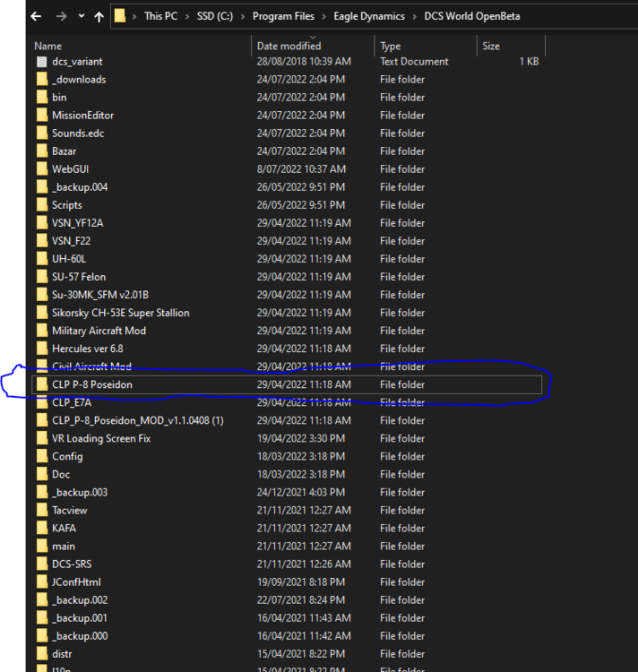
Task: Select the 'Config' folder name
Action: point(67,456)
